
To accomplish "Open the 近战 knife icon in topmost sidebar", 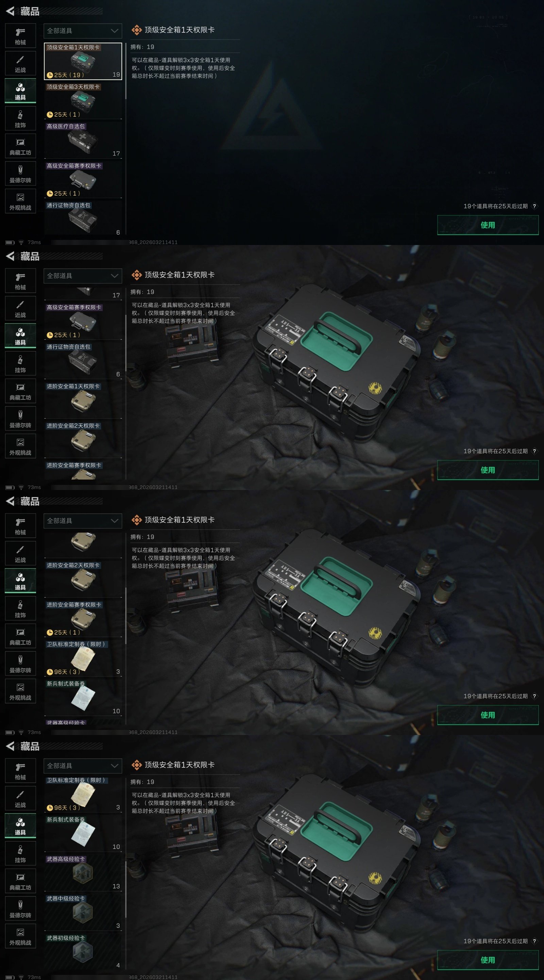I will click(20, 63).
